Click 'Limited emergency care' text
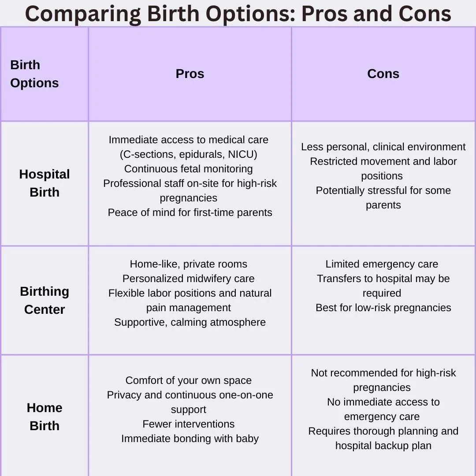Screen dimensions: 476x476 pyautogui.click(x=382, y=264)
